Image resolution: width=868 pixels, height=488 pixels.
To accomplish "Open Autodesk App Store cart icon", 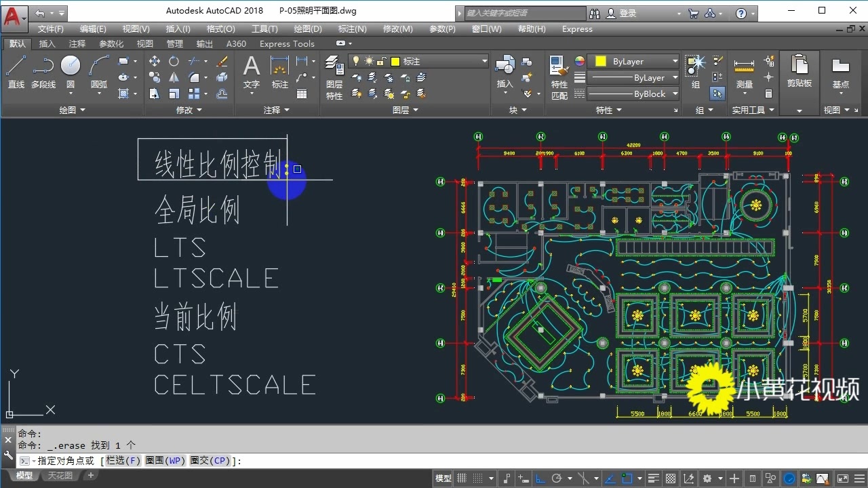I will tap(693, 13).
